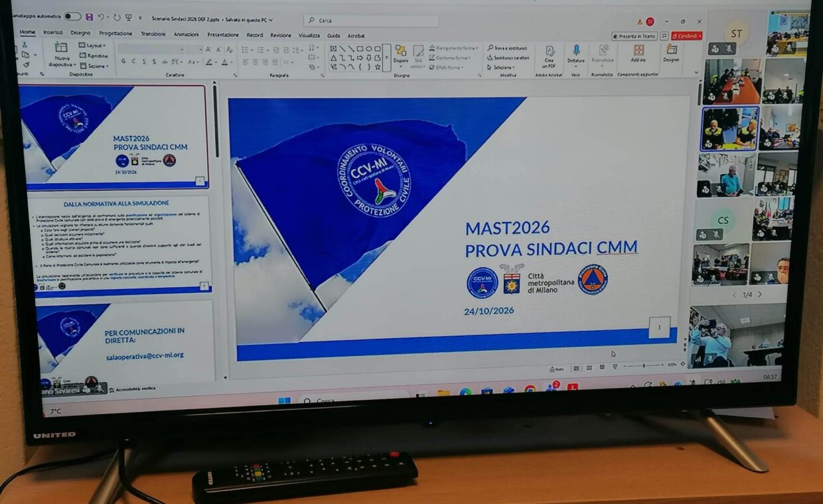Image resolution: width=823 pixels, height=504 pixels.
Task: Open the Layout dropdown
Action: coord(92,45)
